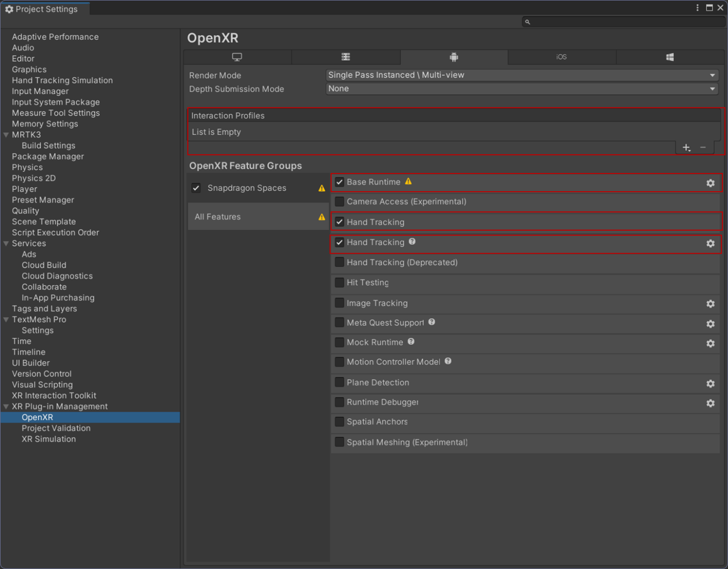
Task: Open the Depth Submission Mode dropdown
Action: tap(522, 89)
